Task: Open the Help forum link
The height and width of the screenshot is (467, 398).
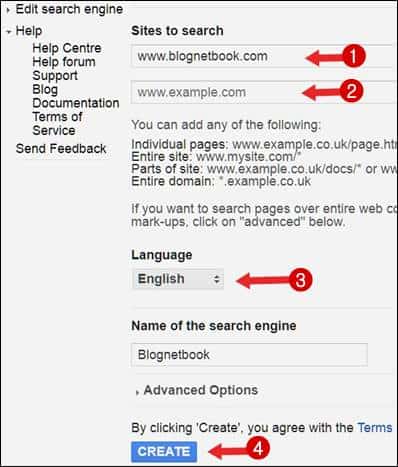Action: 64,62
